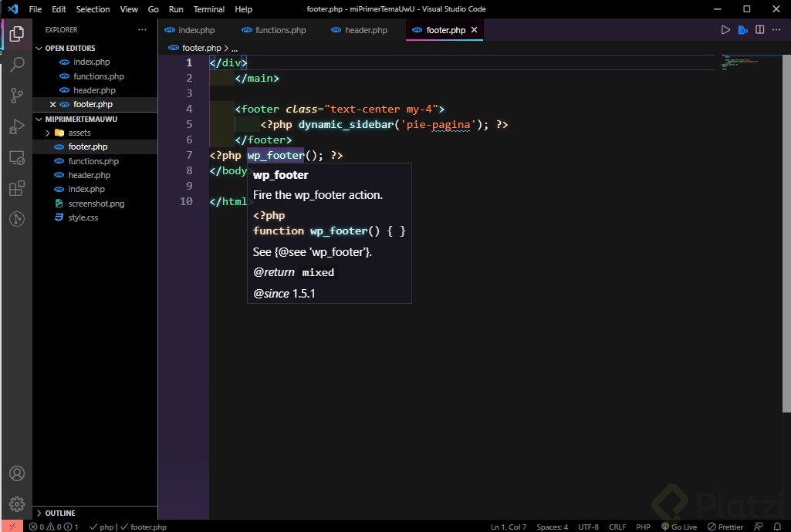791x532 pixels.
Task: Click the Run Code play icon
Action: coord(725,30)
